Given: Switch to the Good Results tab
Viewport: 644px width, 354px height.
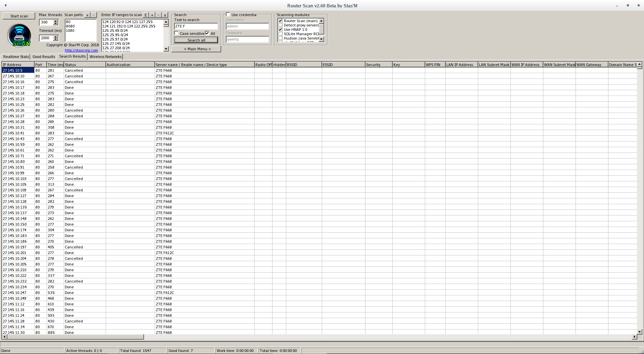Looking at the screenshot, I should [44, 57].
